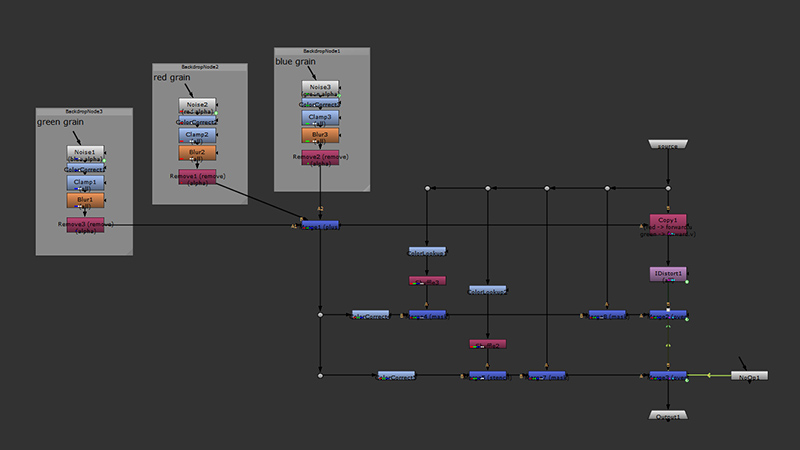
Task: Select the Clamp1 node
Action: 85,182
